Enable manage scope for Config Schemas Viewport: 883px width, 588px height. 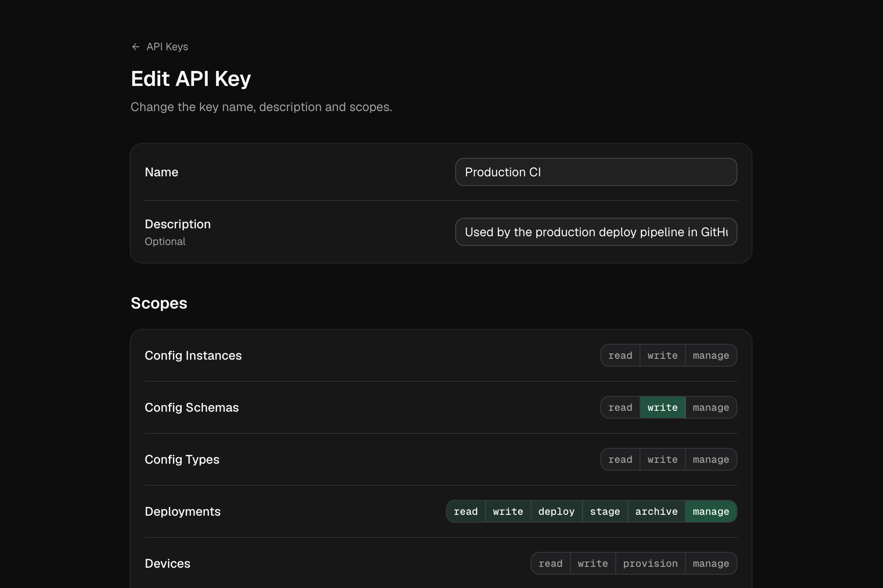click(x=711, y=407)
